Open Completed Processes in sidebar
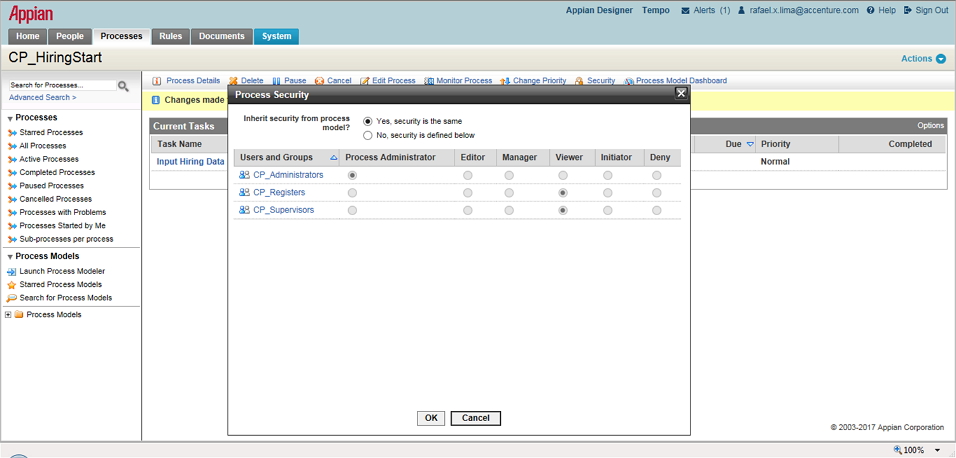The height and width of the screenshot is (458, 956). (57, 173)
